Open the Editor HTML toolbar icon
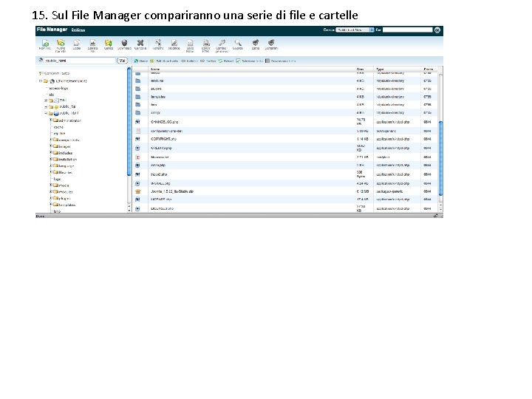 click(206, 46)
